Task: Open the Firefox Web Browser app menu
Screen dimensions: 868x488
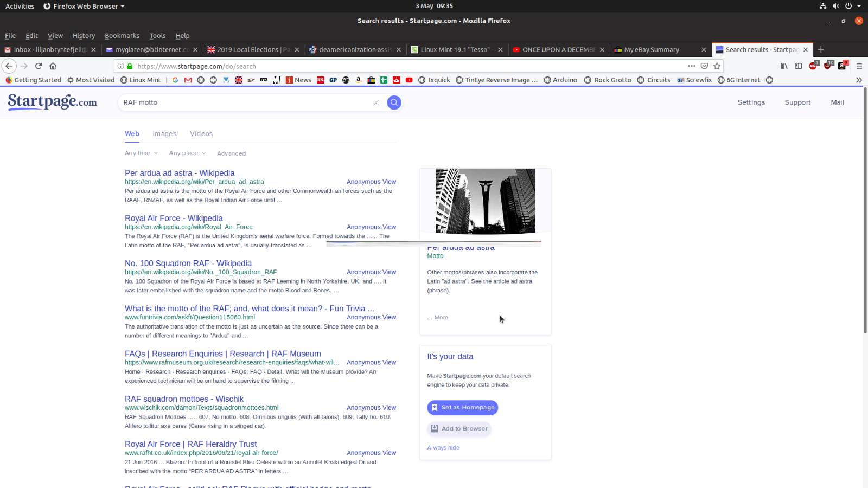Action: point(84,6)
